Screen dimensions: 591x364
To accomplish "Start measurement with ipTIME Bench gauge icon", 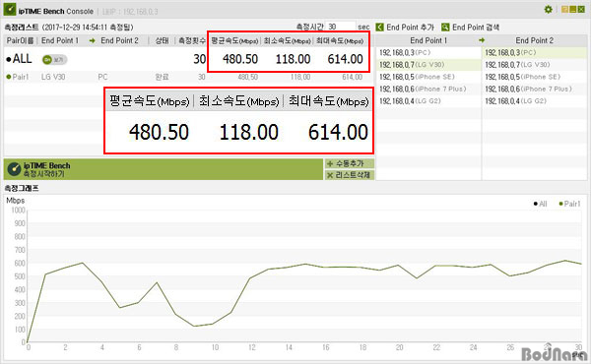I will click(14, 169).
